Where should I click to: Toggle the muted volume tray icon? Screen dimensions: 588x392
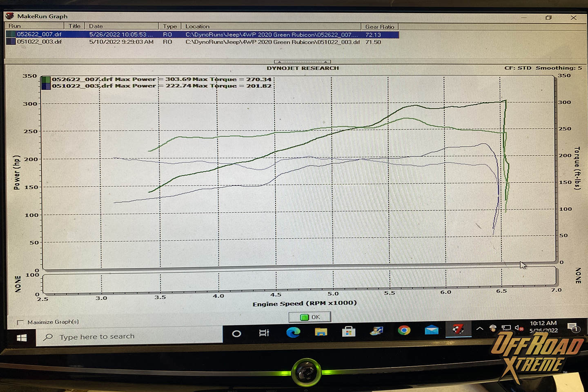tap(519, 327)
